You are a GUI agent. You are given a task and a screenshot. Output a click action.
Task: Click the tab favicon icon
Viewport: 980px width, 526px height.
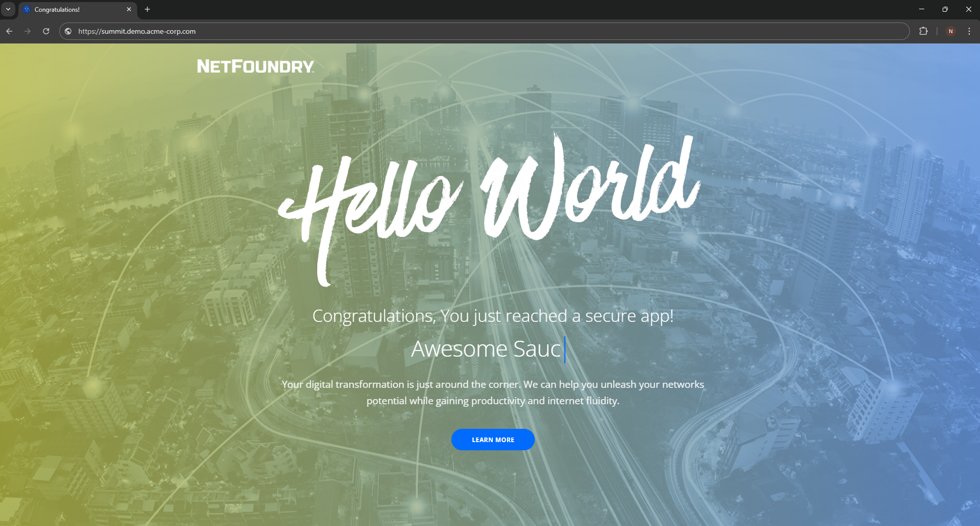point(27,9)
